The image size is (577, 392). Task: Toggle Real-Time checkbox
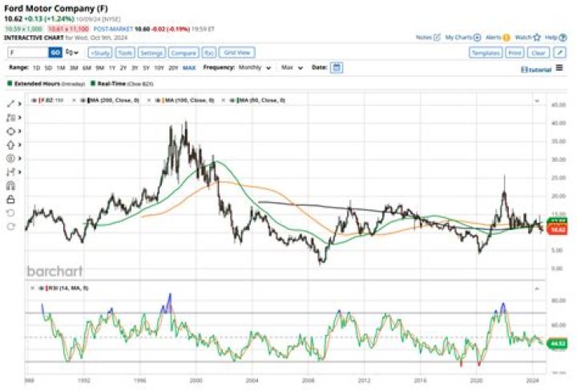coord(93,83)
